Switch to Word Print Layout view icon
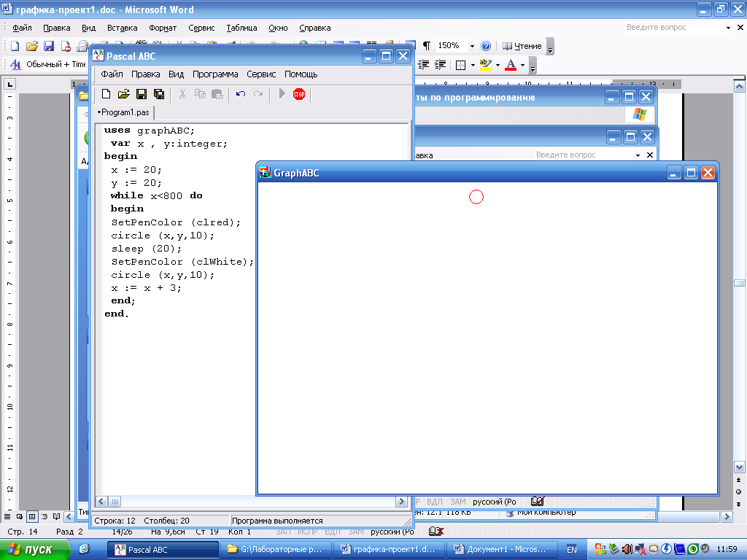 coord(32,516)
